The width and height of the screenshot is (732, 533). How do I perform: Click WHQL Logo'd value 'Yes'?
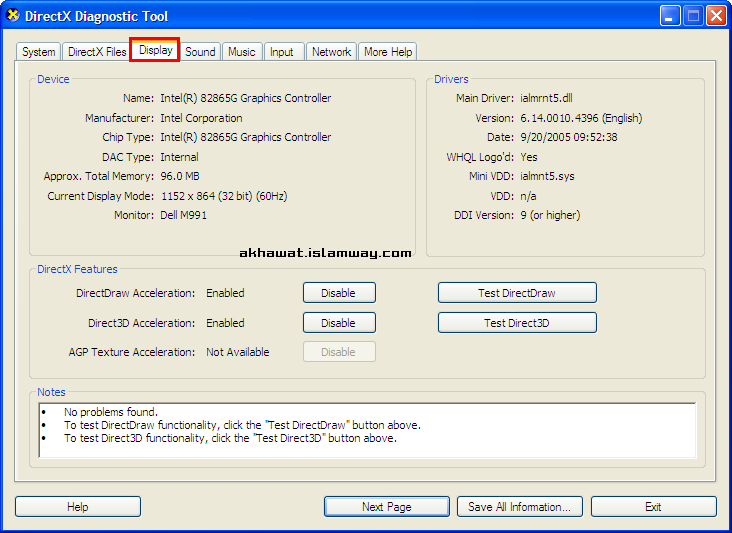coord(529,157)
